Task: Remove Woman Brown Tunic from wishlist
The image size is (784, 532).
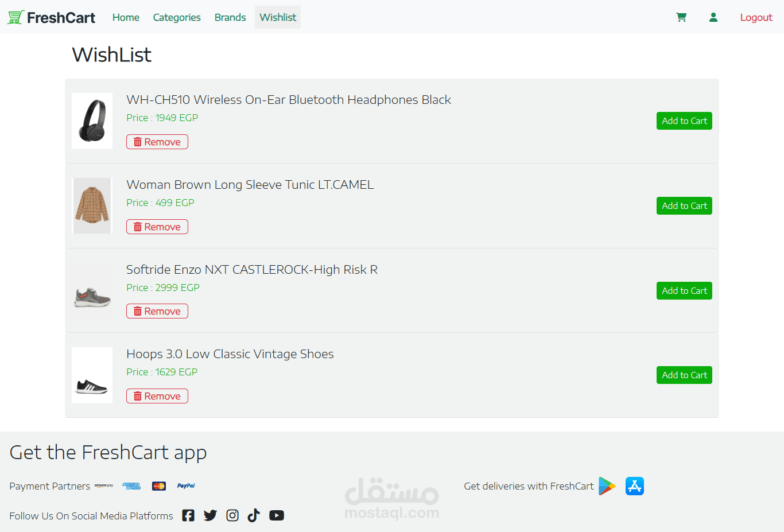Action: pos(157,227)
